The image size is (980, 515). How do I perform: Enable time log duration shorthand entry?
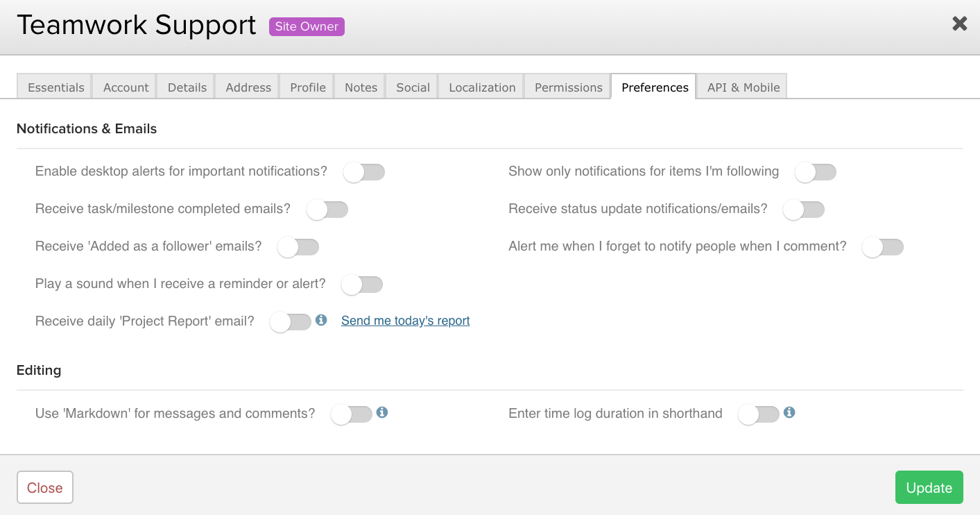tap(759, 415)
